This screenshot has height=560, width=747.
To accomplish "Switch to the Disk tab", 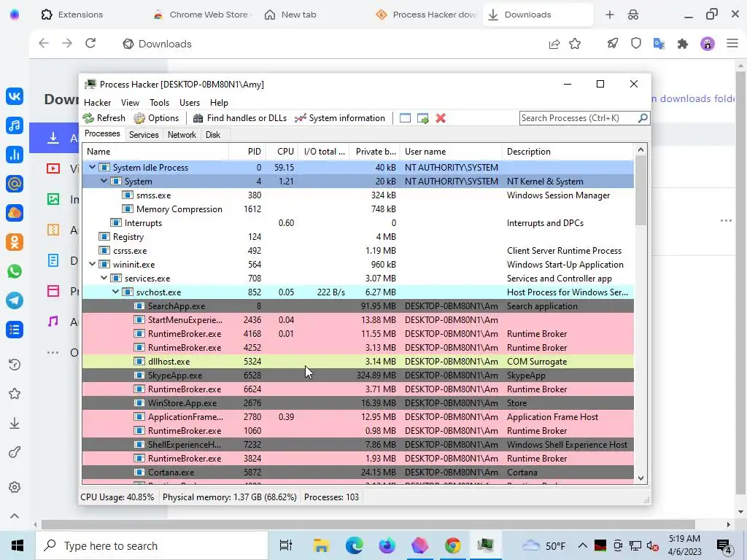I will (x=213, y=135).
